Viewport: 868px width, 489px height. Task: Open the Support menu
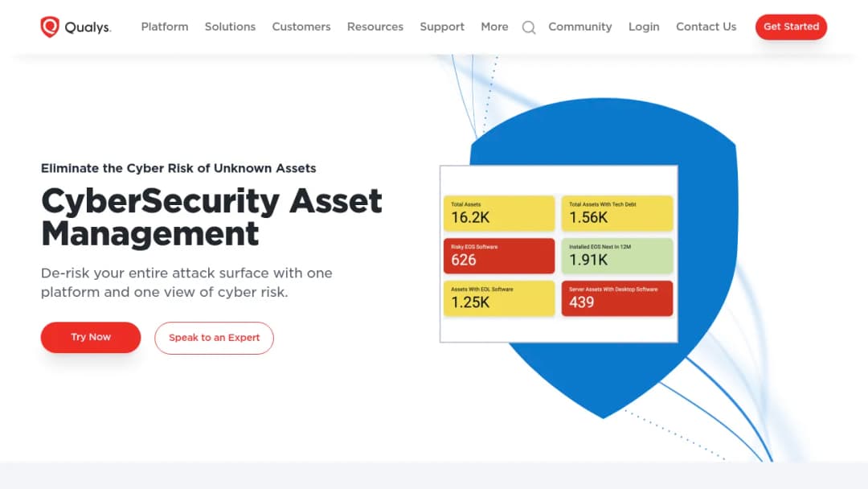[442, 27]
